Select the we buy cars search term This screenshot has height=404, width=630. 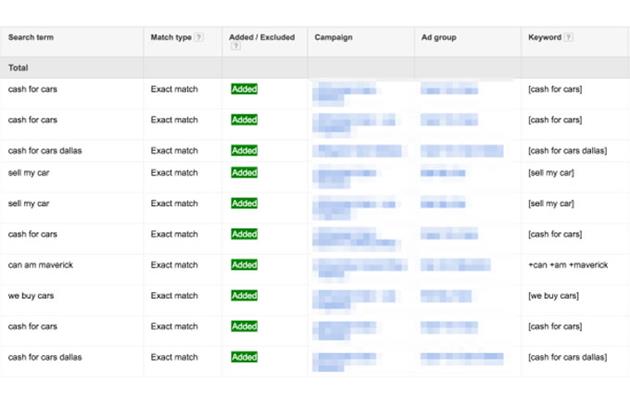[x=31, y=296]
